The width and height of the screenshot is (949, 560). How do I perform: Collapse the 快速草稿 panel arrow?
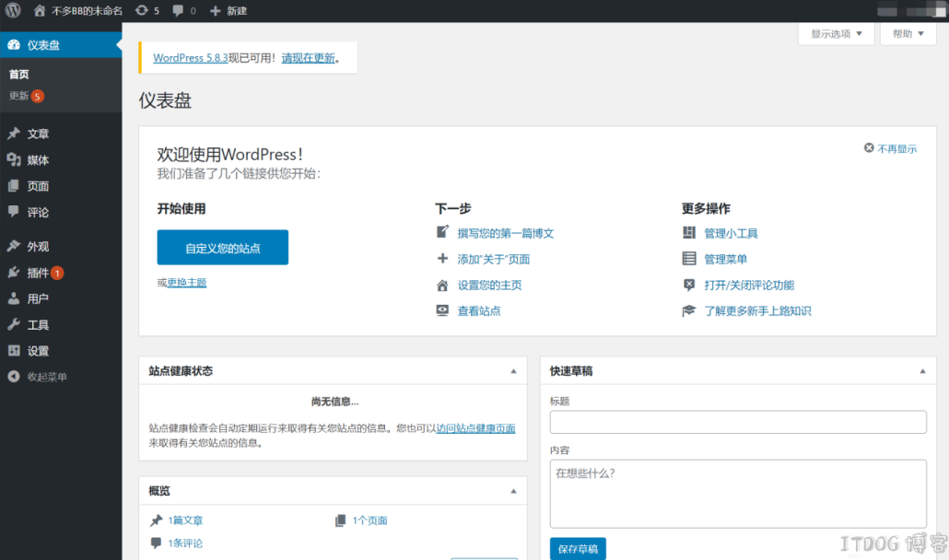pyautogui.click(x=922, y=371)
